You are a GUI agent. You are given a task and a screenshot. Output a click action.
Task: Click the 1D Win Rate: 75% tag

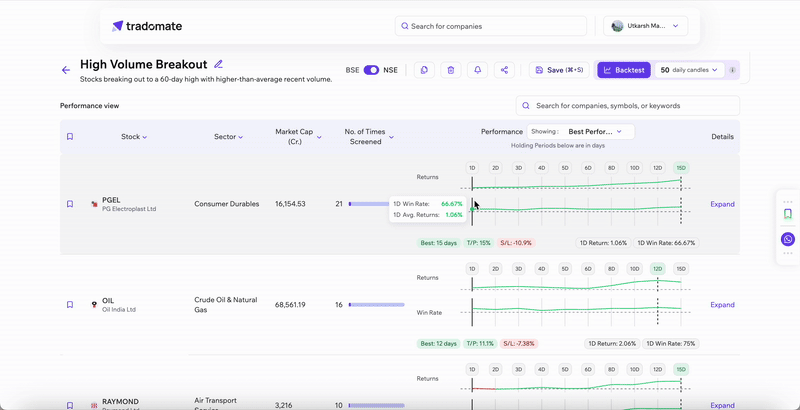click(671, 344)
